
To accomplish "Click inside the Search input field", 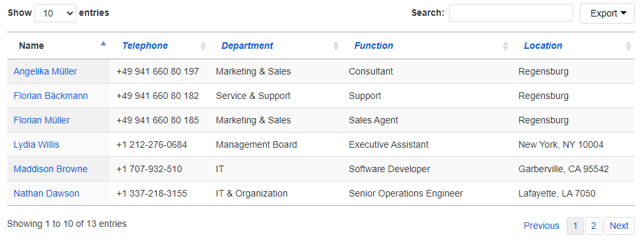I will tap(511, 13).
